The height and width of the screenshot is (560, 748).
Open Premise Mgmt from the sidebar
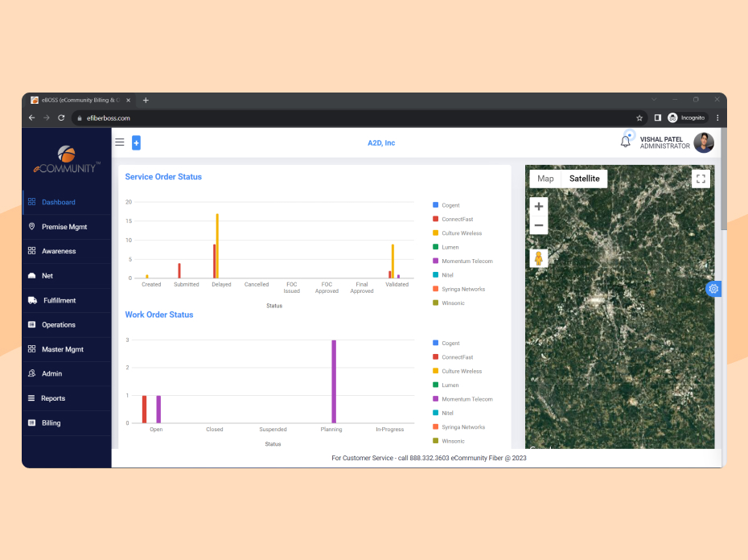point(67,227)
